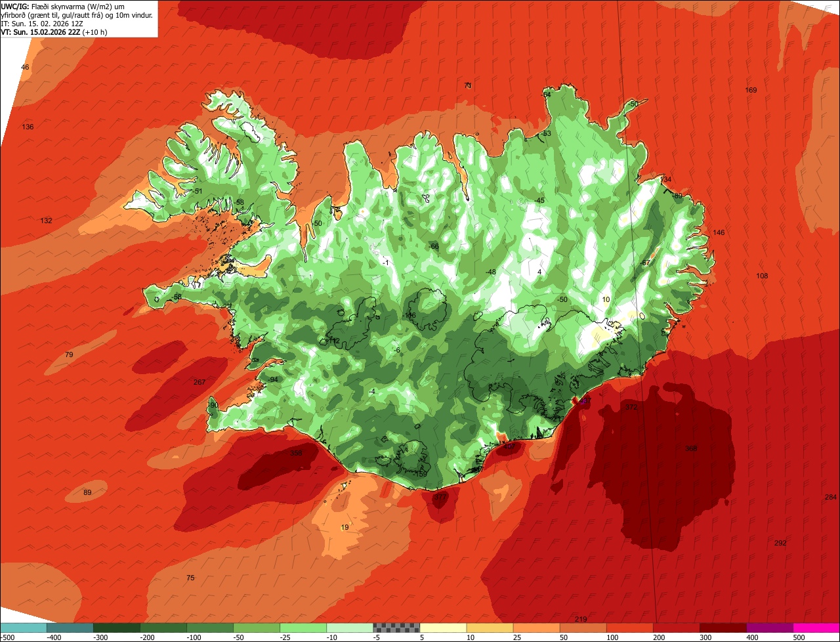Click the 'IT: Sun. 15. 02. 2026 12Z' line
The image size is (840, 642).
coord(42,23)
